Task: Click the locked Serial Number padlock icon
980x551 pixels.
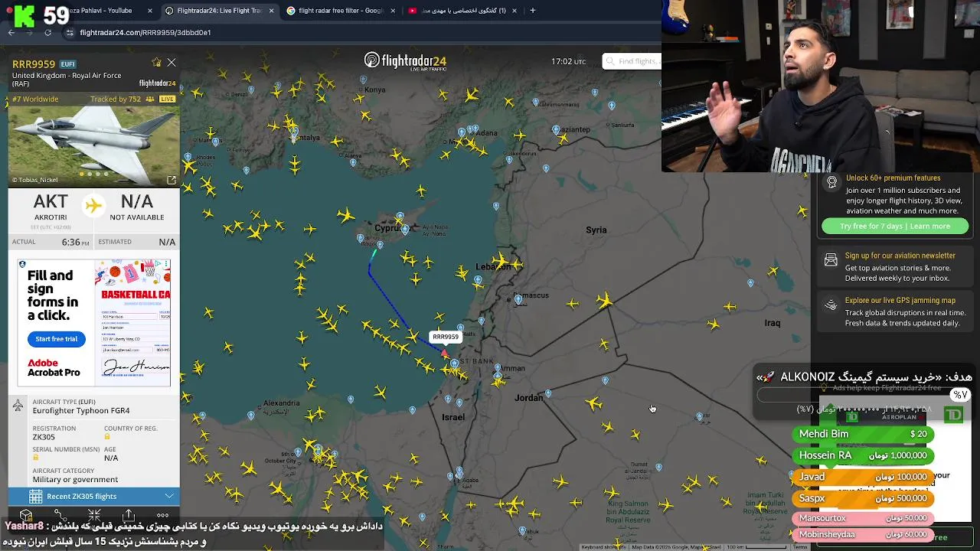Action: point(35,458)
